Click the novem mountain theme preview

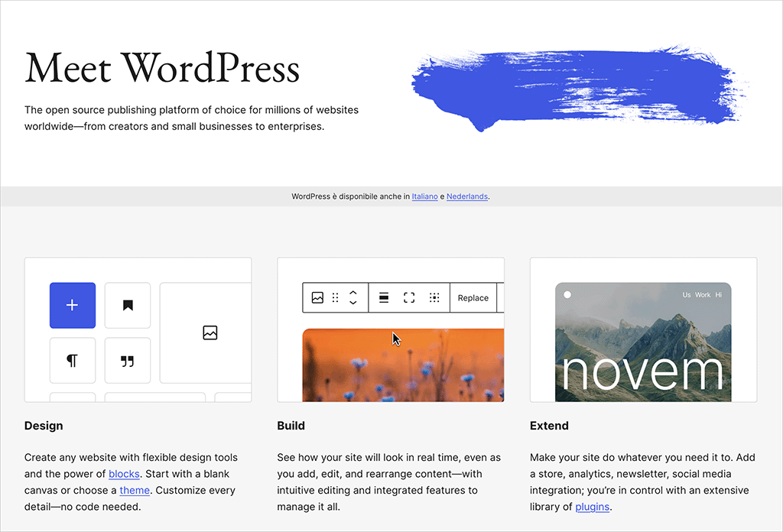coord(643,342)
